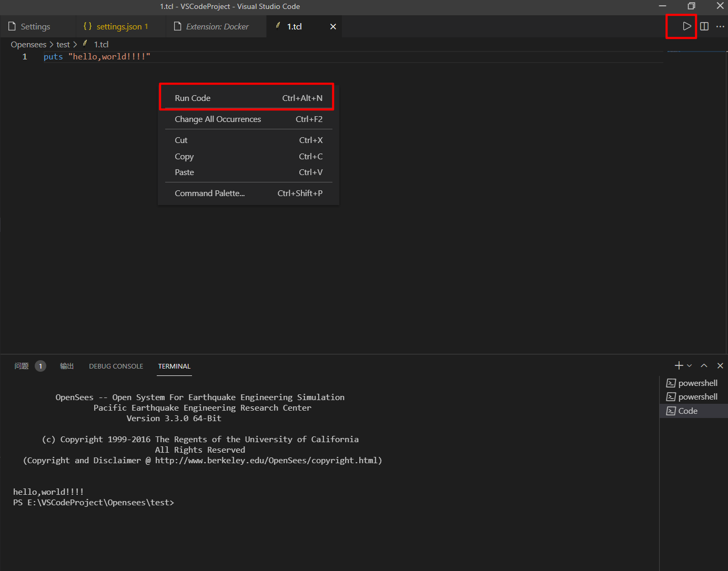Screen dimensions: 728x571
Task: Click the Run Code play icon
Action: [x=686, y=26]
